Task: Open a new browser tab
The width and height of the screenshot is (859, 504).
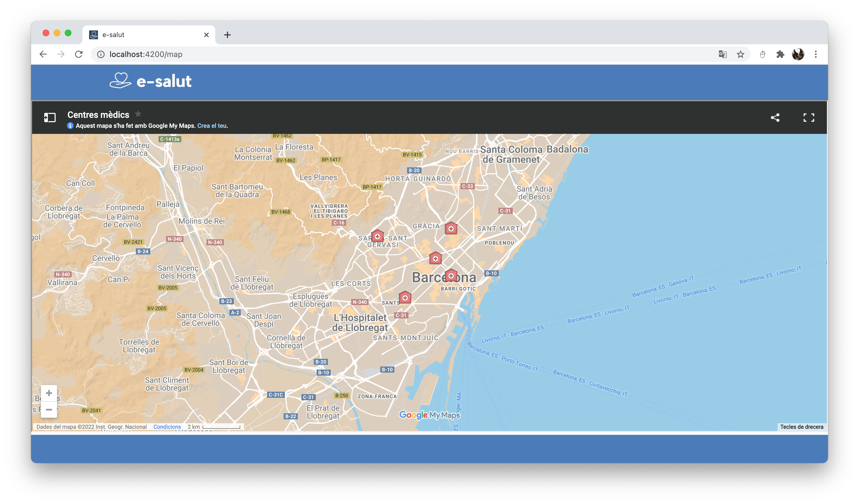Action: [227, 35]
